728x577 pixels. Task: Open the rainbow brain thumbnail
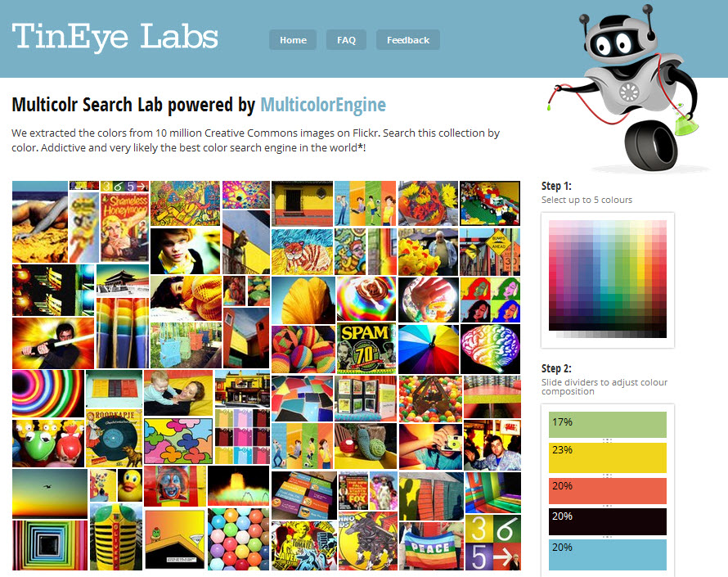(490, 349)
